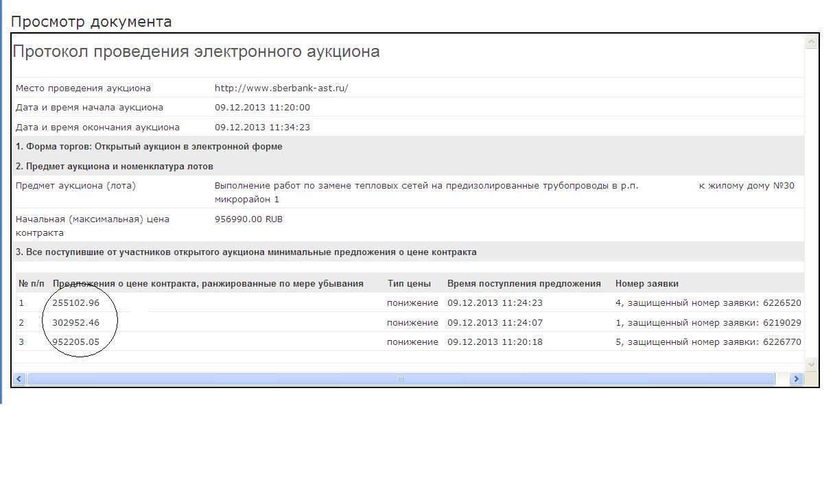Click the '3. Все поступившие от участников' section heading
Viewport: 833px width, 504px height.
pyautogui.click(x=246, y=252)
